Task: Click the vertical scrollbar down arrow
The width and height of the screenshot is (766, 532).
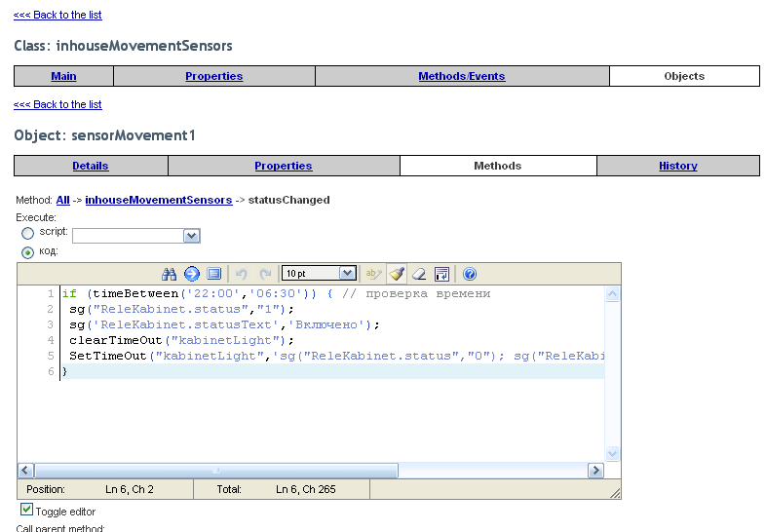Action: [x=612, y=453]
